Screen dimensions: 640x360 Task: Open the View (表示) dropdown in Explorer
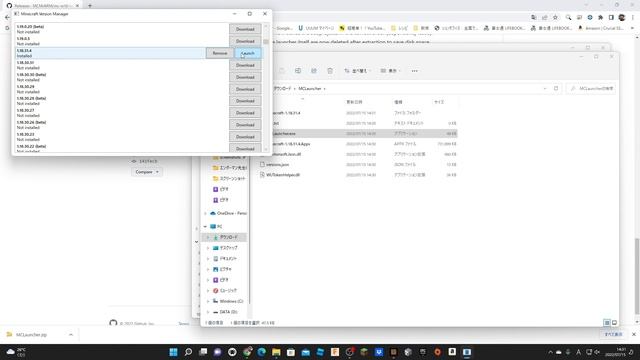coord(390,71)
